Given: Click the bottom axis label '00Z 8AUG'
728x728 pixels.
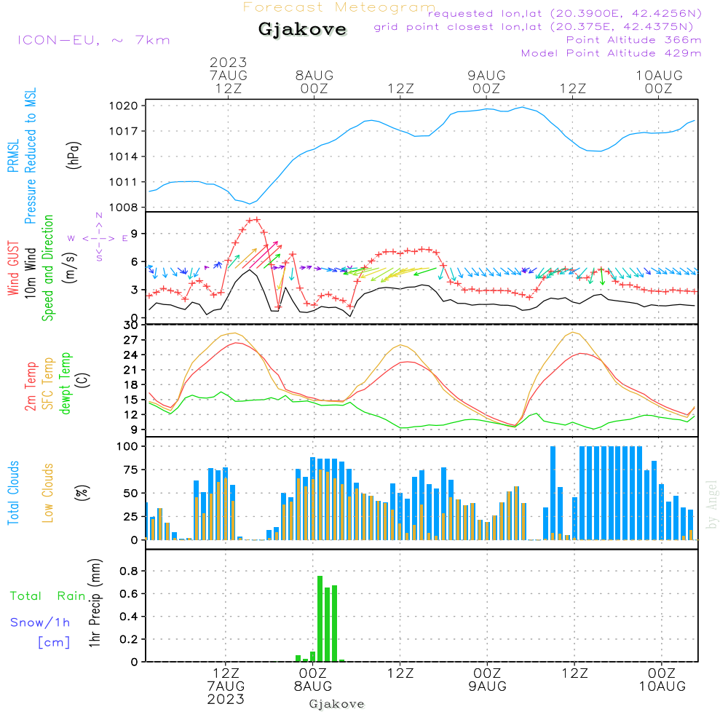Looking at the screenshot, I should [x=312, y=679].
